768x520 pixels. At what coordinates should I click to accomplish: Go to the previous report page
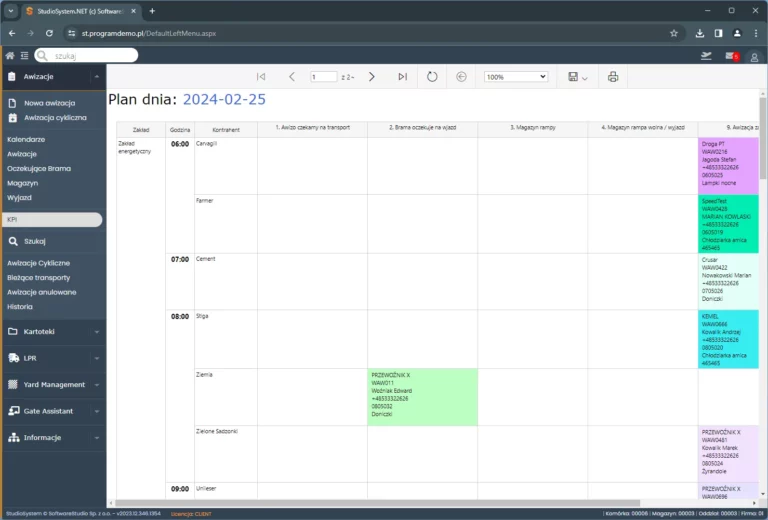(292, 77)
